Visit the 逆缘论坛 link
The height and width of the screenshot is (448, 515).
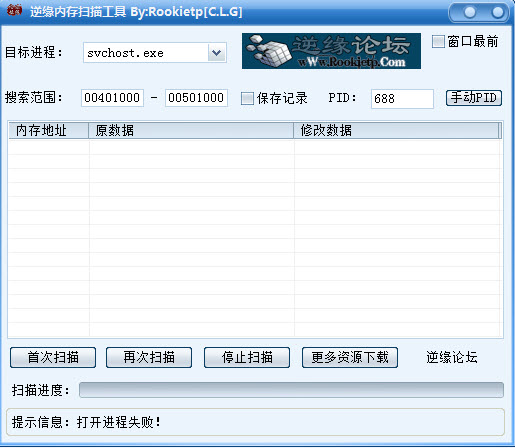(452, 357)
